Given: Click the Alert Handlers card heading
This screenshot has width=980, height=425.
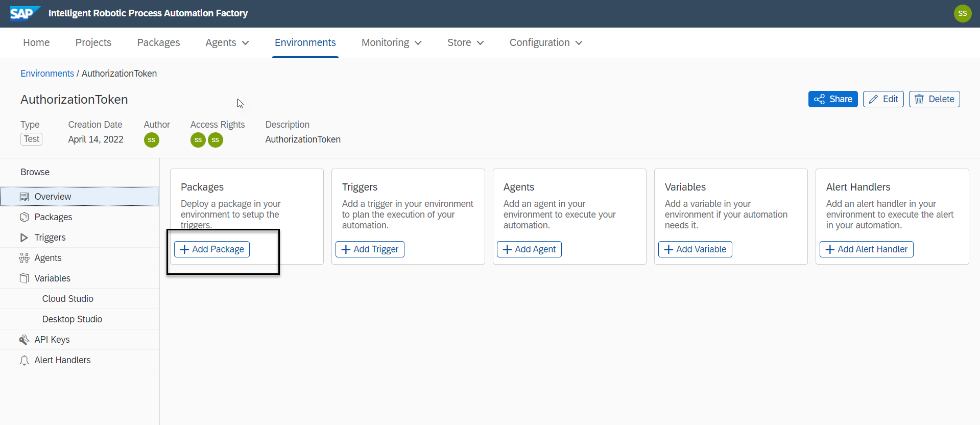Looking at the screenshot, I should [858, 187].
